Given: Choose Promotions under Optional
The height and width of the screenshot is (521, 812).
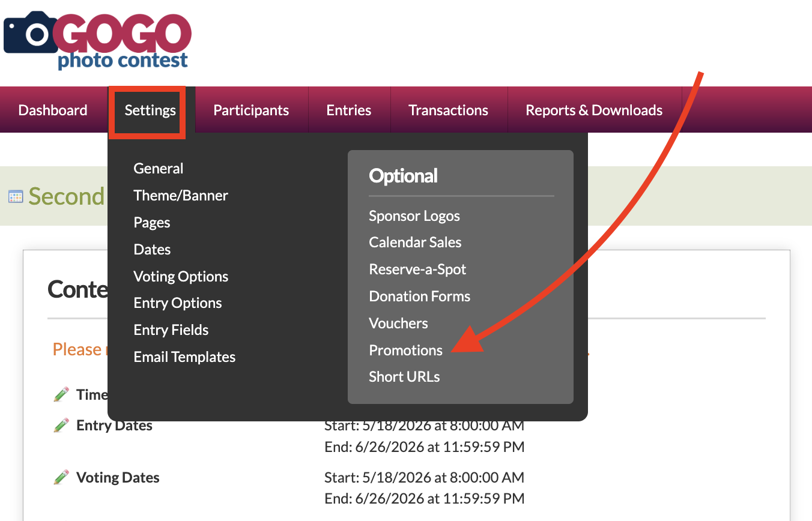Looking at the screenshot, I should pos(405,351).
